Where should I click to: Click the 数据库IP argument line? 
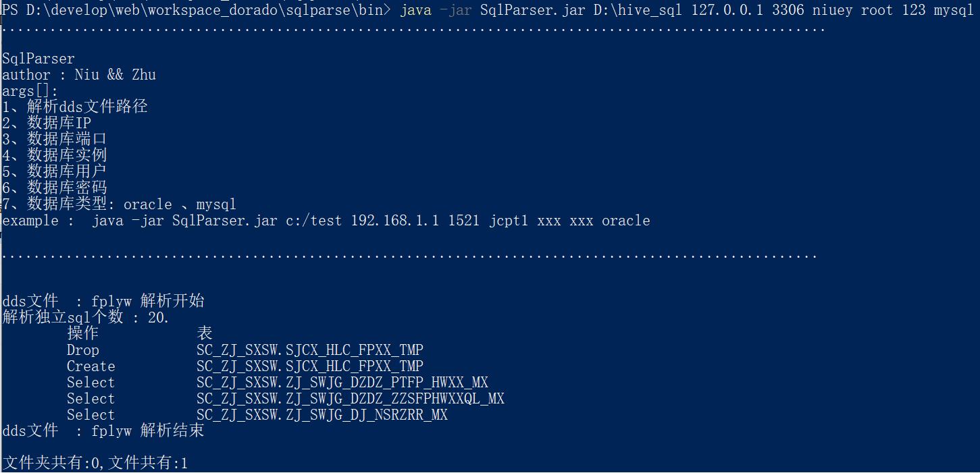[x=47, y=123]
